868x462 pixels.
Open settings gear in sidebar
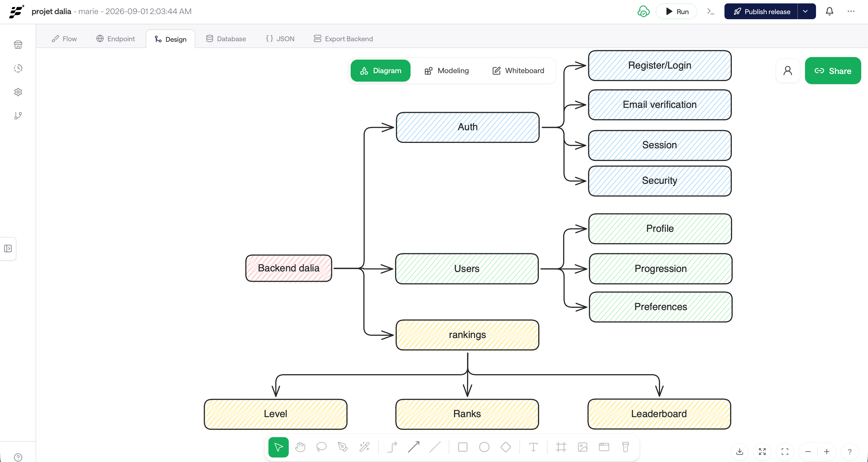[x=18, y=92]
